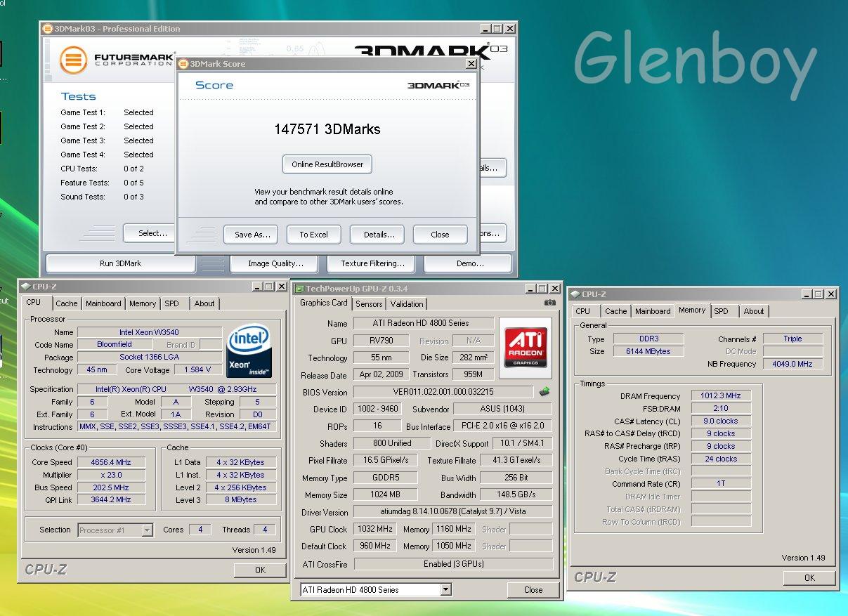Click the BIOS Version field in GPU-Z
The height and width of the screenshot is (616, 848).
click(443, 392)
